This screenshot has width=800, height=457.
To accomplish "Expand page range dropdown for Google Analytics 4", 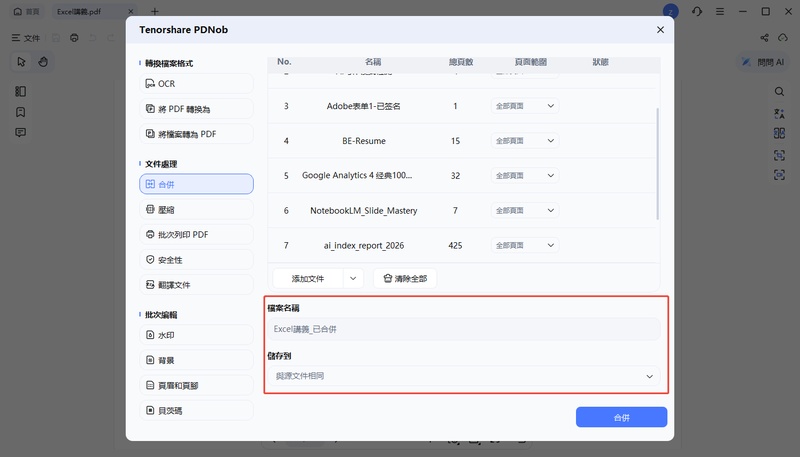I will click(525, 175).
